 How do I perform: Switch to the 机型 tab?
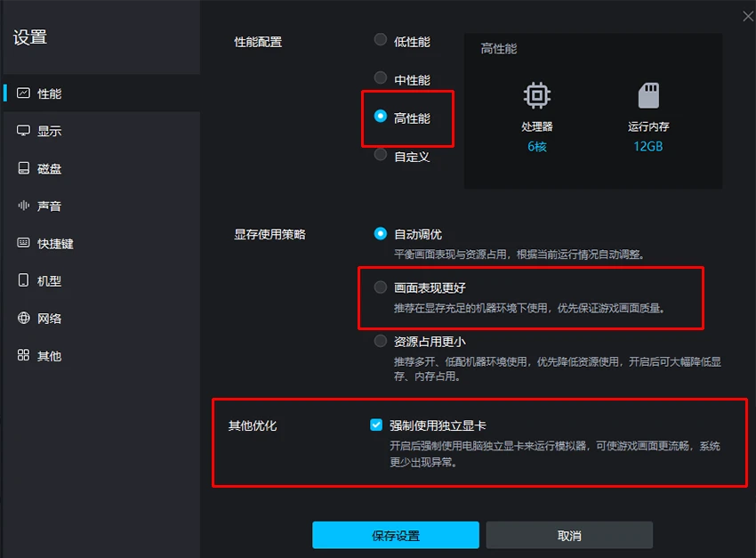(101, 280)
